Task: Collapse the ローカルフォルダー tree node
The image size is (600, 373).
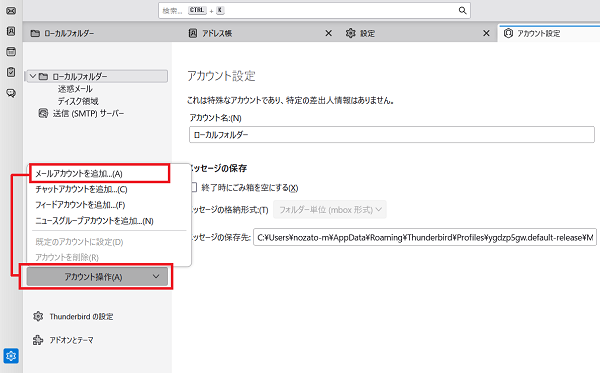Action: click(x=33, y=77)
